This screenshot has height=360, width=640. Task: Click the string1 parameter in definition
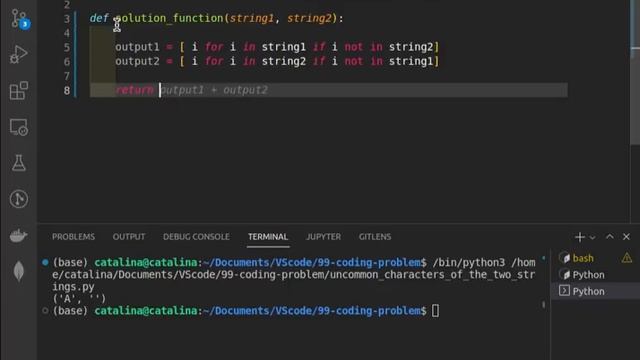tap(251, 18)
